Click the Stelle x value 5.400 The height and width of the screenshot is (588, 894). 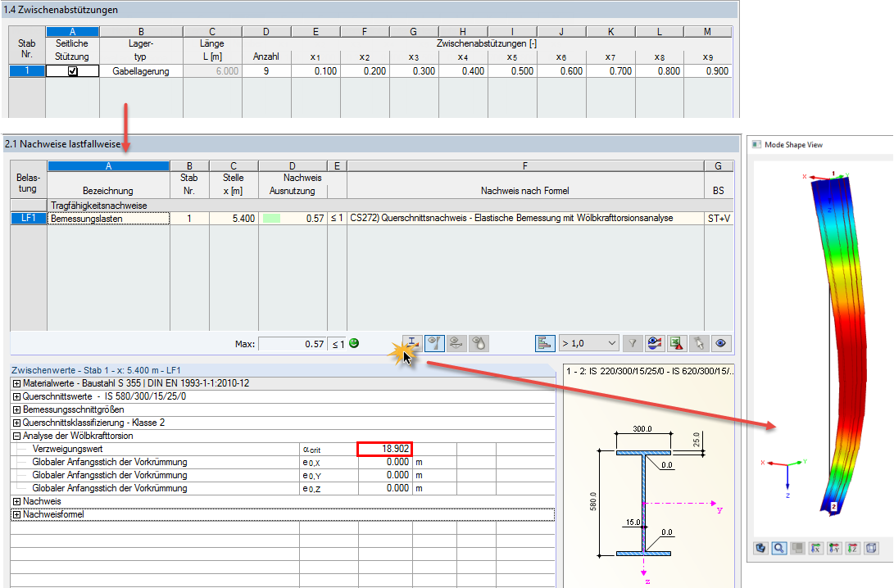point(234,218)
